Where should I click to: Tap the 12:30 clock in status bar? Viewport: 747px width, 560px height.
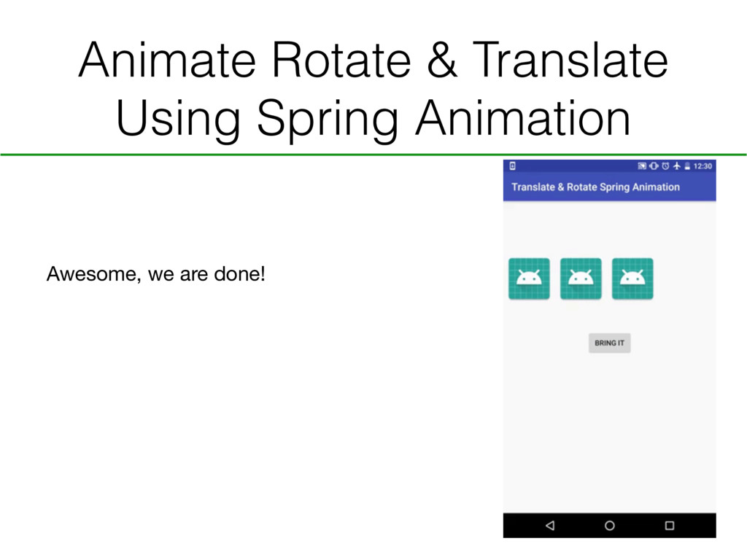pyautogui.click(x=703, y=166)
